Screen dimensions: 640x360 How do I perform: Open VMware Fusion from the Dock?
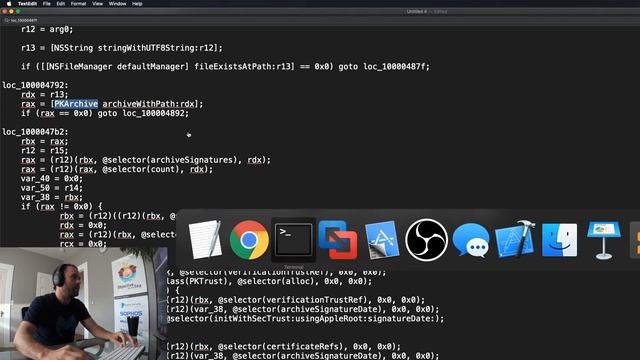pos(338,240)
